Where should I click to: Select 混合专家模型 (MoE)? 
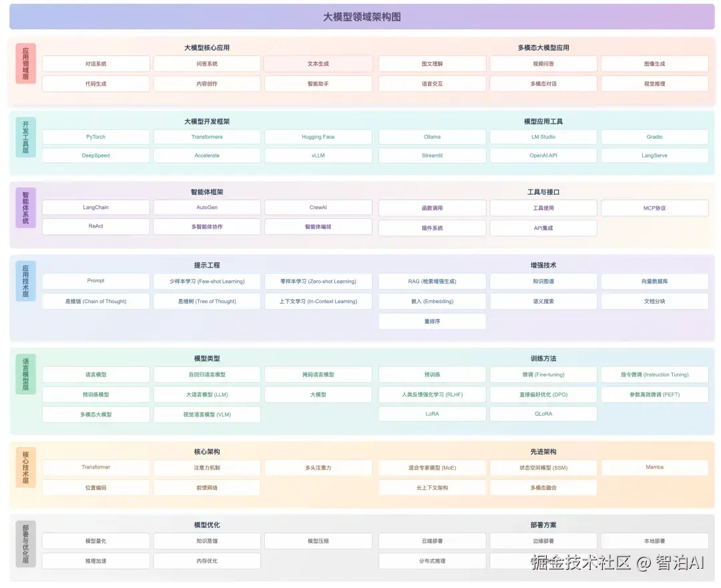pyautogui.click(x=432, y=467)
